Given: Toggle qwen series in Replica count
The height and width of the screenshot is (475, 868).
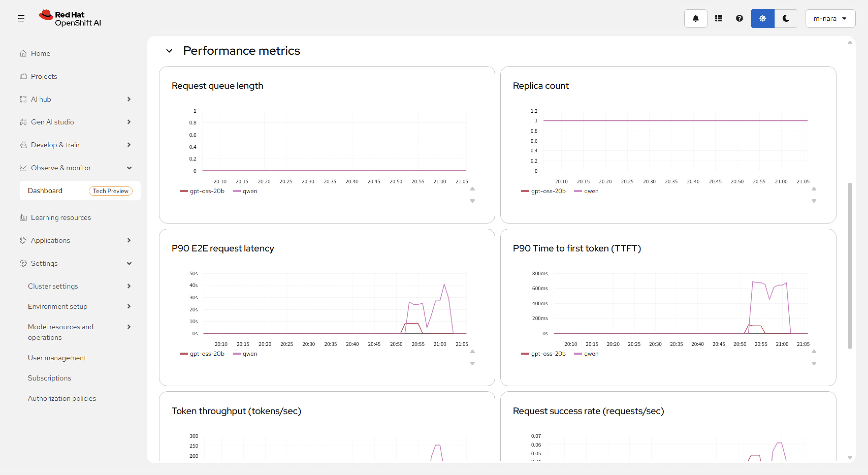Looking at the screenshot, I should pyautogui.click(x=586, y=191).
